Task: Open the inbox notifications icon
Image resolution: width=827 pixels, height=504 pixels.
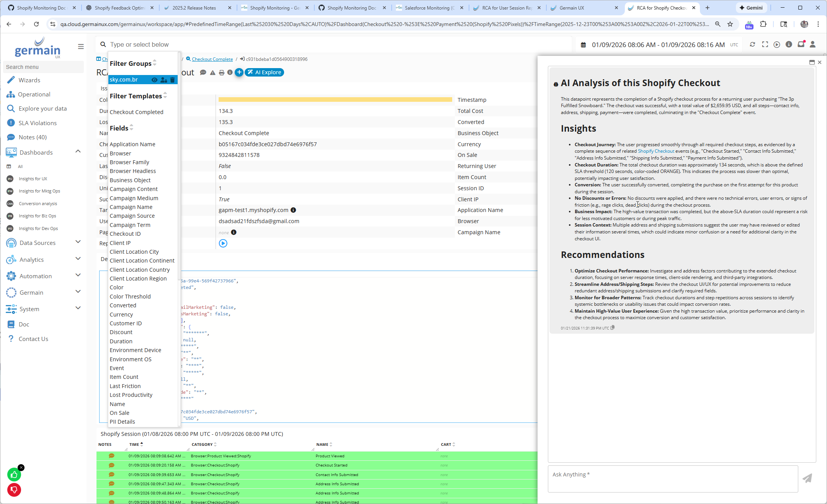Action: tap(801, 45)
